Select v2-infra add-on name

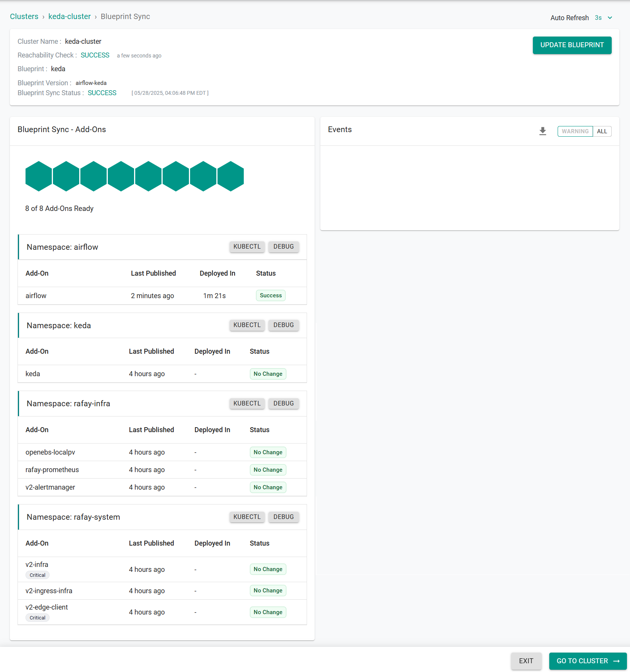[37, 565]
